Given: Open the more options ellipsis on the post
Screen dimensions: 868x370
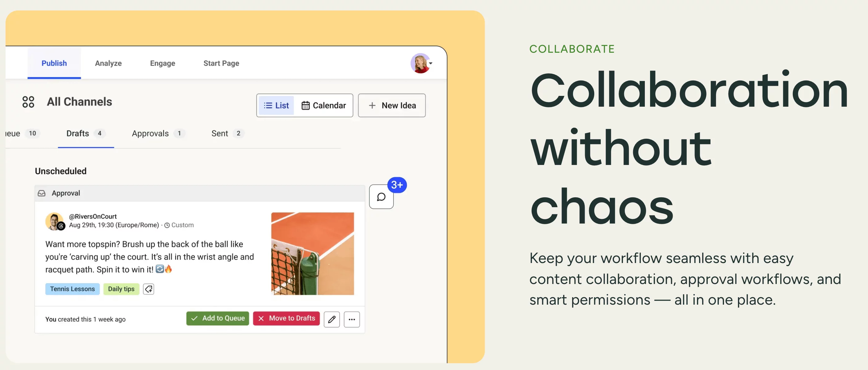Looking at the screenshot, I should (352, 319).
